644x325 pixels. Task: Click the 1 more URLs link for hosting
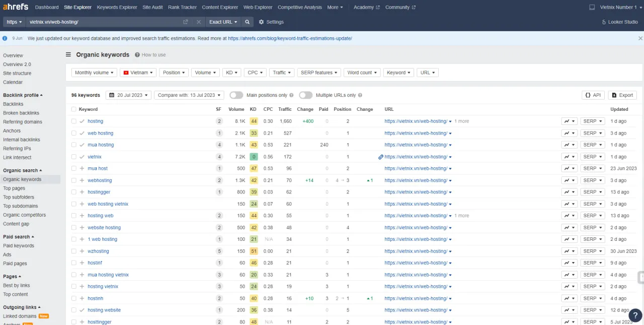(461, 121)
